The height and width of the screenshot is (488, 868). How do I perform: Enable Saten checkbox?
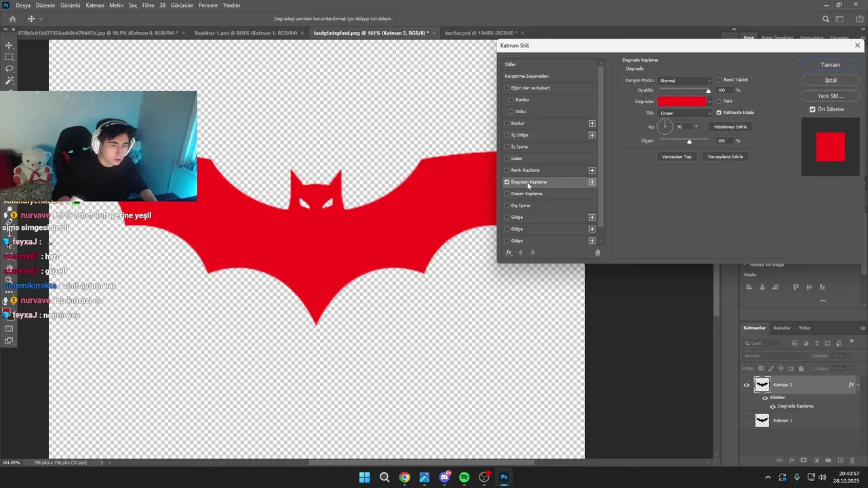(507, 159)
